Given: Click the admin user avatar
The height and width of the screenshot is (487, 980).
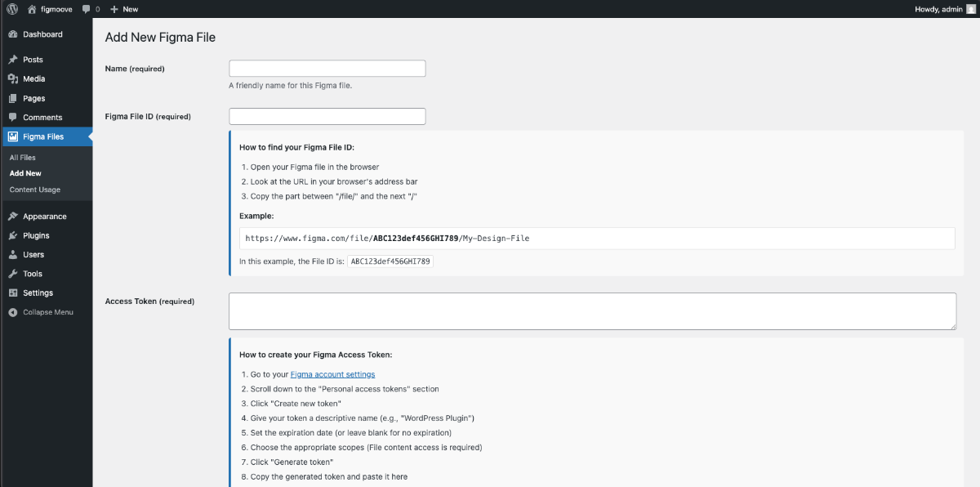Looking at the screenshot, I should coord(970,9).
